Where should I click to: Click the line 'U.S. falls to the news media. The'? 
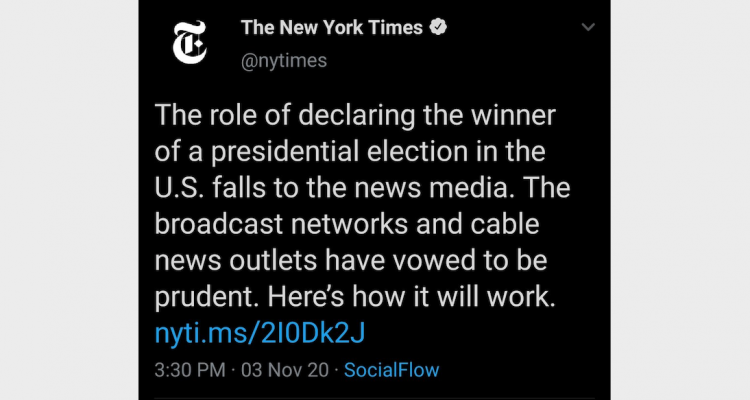pos(362,188)
